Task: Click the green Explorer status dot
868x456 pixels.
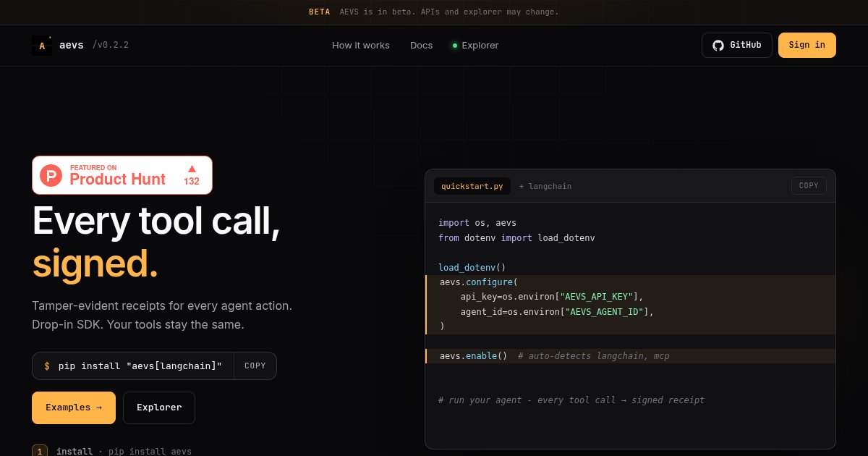Action: [x=455, y=46]
